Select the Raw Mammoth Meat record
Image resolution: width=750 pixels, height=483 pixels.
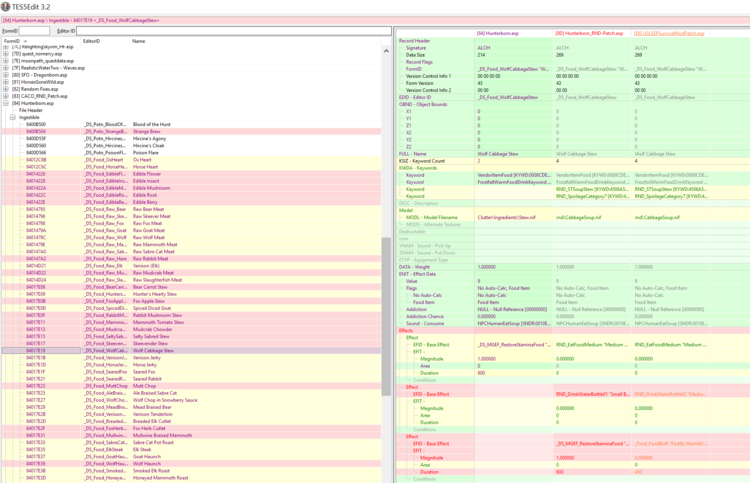click(191, 244)
